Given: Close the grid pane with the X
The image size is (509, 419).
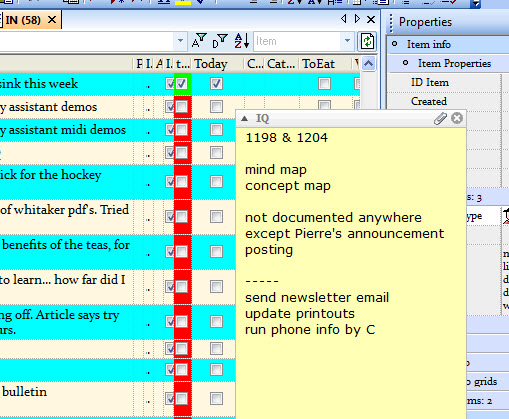Looking at the screenshot, I should click(371, 20).
